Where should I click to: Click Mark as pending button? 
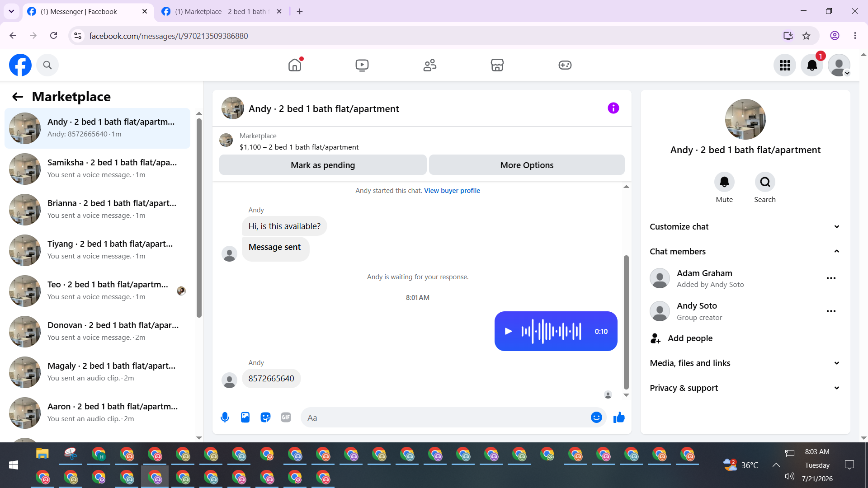(323, 165)
